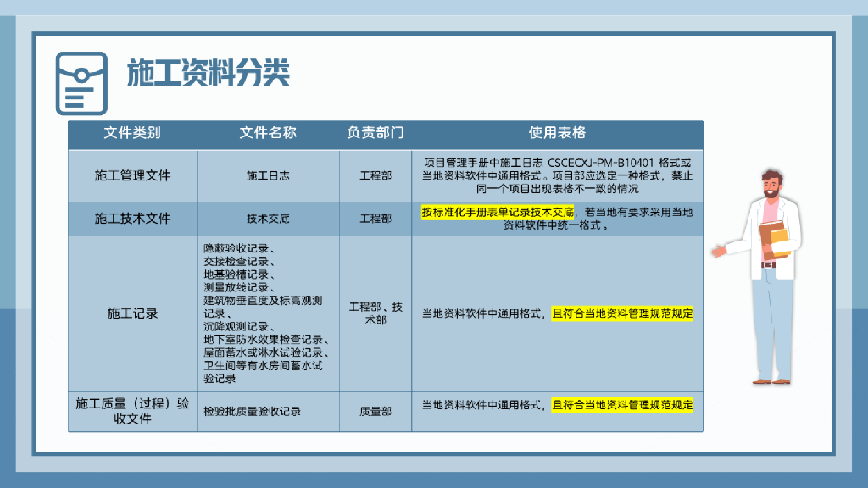Click the 隐蔽验收记录 line
Image resolution: width=868 pixels, height=488 pixels.
[239, 248]
